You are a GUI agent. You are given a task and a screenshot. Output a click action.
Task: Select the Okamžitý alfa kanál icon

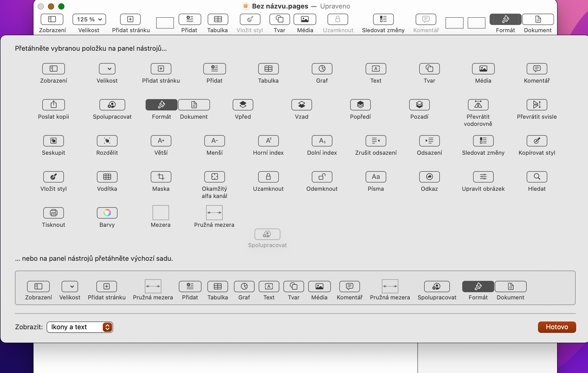[x=214, y=177]
